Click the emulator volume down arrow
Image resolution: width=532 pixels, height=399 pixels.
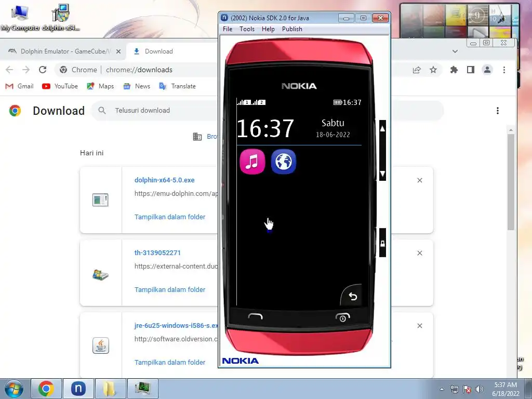click(x=382, y=174)
